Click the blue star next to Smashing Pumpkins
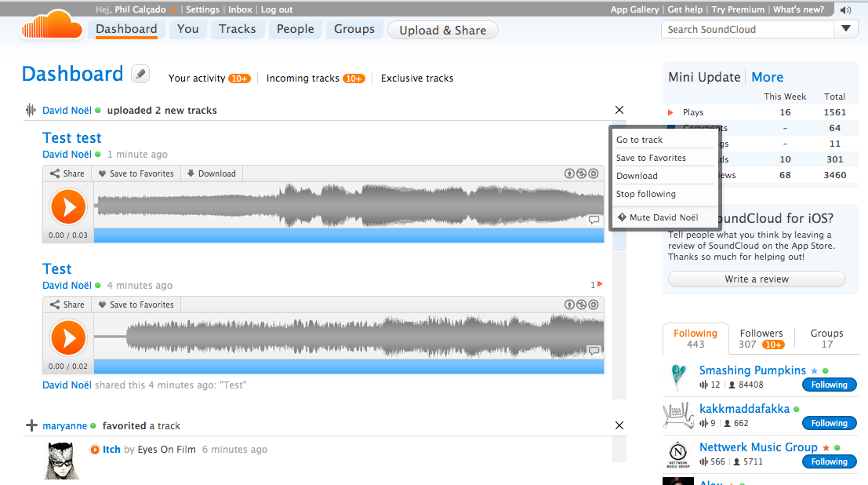 pos(815,371)
